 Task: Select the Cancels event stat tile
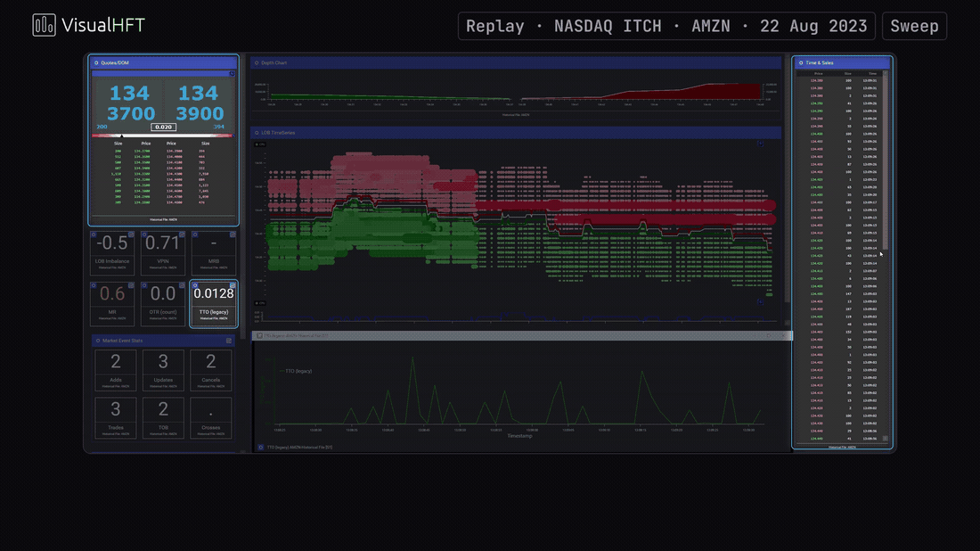click(x=210, y=370)
